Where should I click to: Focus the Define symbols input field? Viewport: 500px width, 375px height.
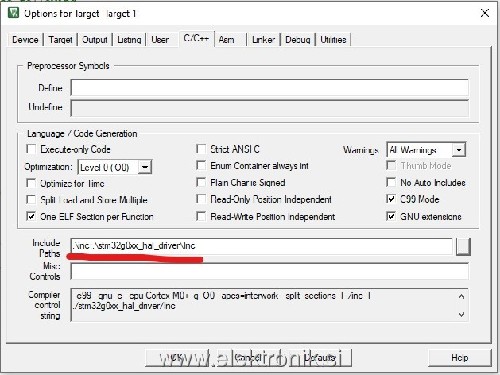[x=270, y=88]
